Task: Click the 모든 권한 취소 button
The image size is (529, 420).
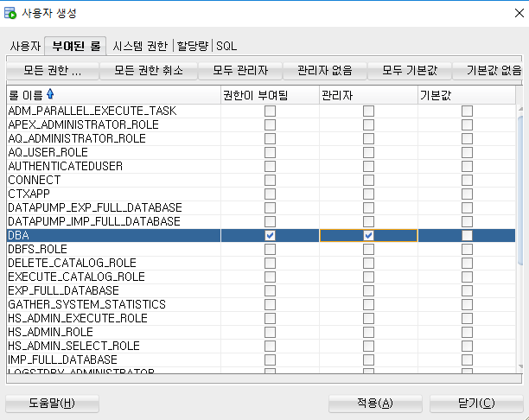Action: click(149, 71)
